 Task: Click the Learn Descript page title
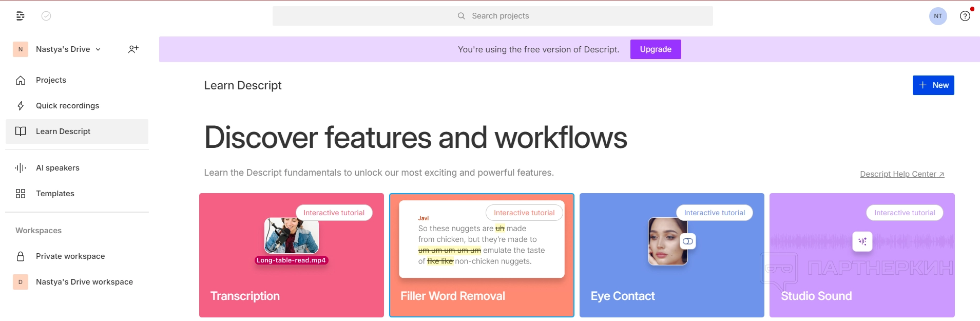pos(243,85)
